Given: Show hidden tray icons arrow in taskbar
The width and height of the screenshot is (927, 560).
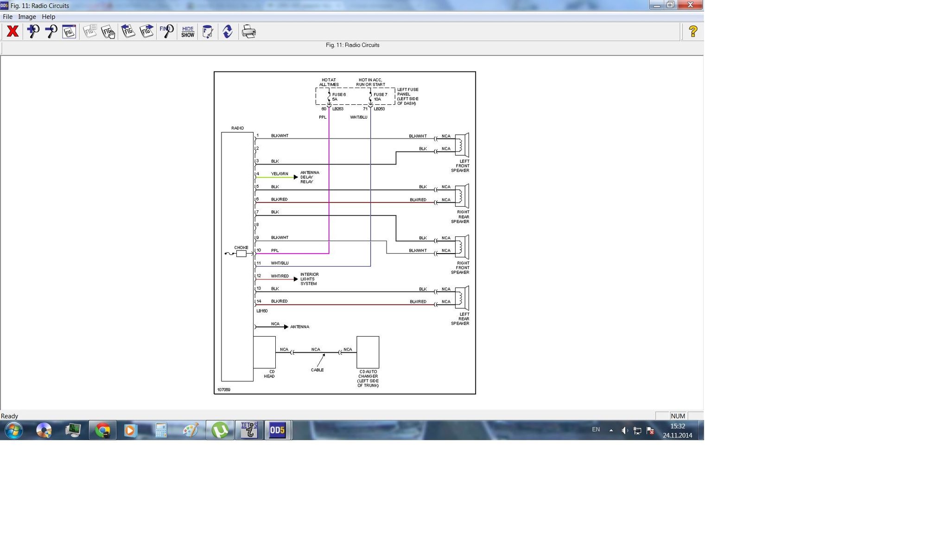Looking at the screenshot, I should click(x=611, y=430).
